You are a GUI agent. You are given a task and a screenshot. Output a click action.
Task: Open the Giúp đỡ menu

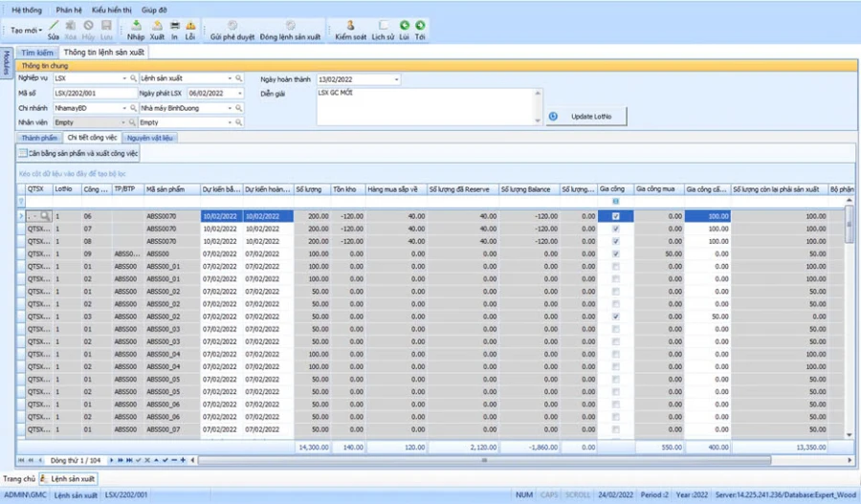coord(154,10)
